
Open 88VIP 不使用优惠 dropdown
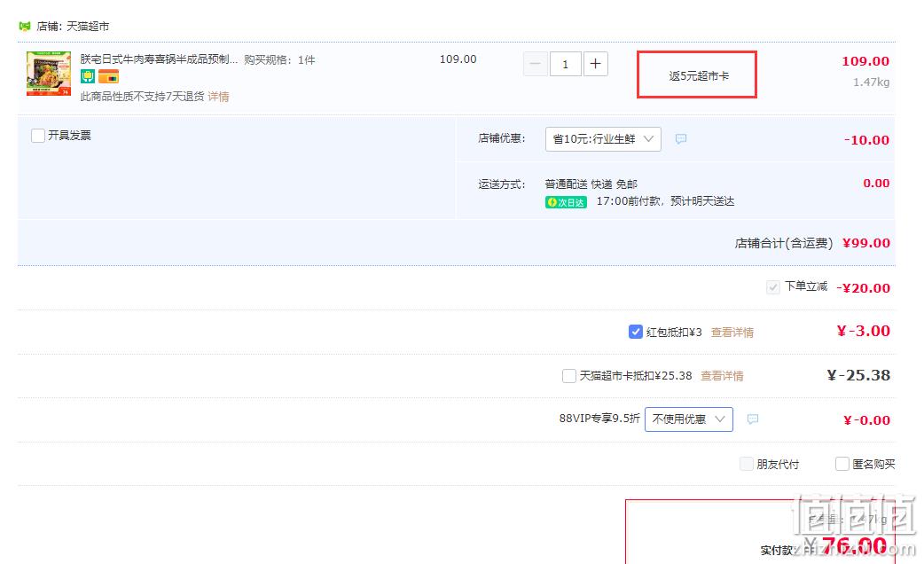(x=689, y=419)
